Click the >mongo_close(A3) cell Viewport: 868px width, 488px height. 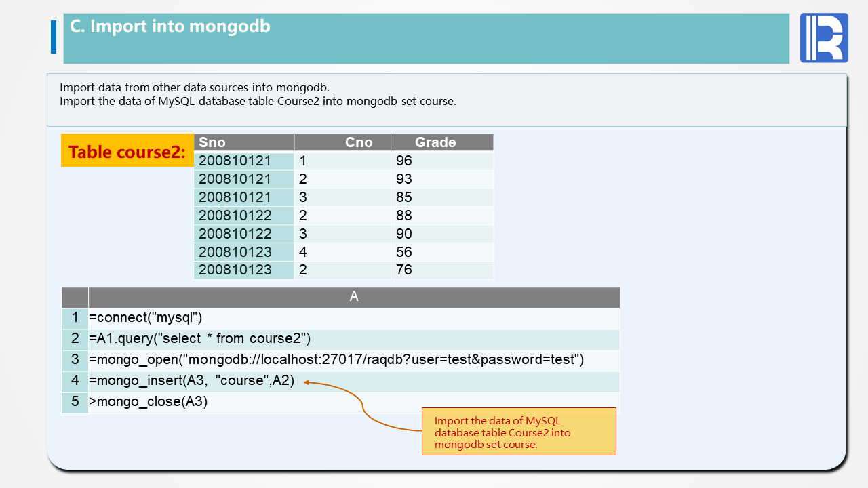354,402
